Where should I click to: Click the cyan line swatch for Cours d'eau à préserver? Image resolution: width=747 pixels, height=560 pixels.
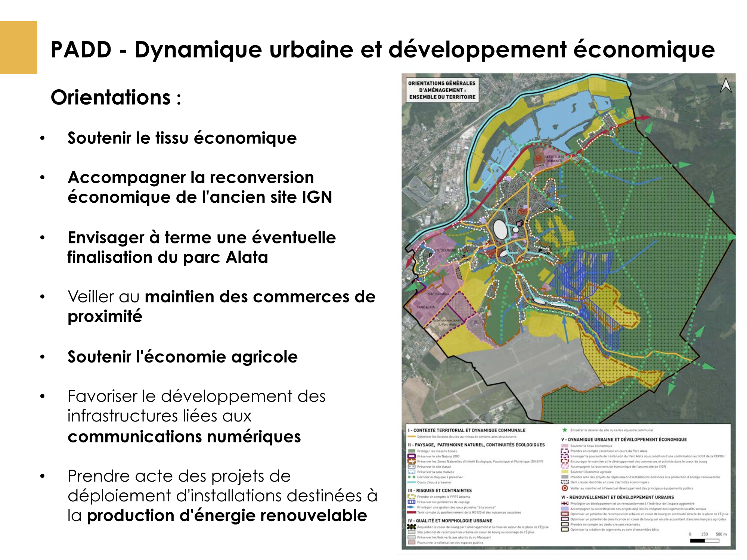pos(412,482)
